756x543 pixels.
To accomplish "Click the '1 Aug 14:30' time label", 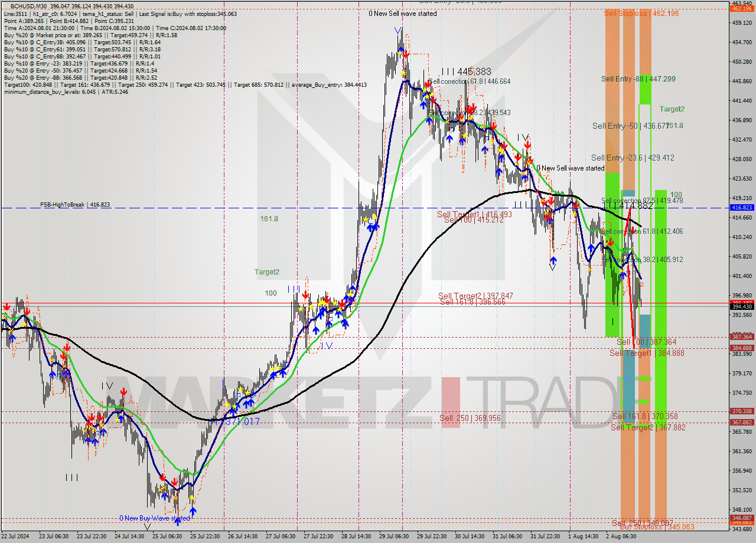I will [583, 537].
